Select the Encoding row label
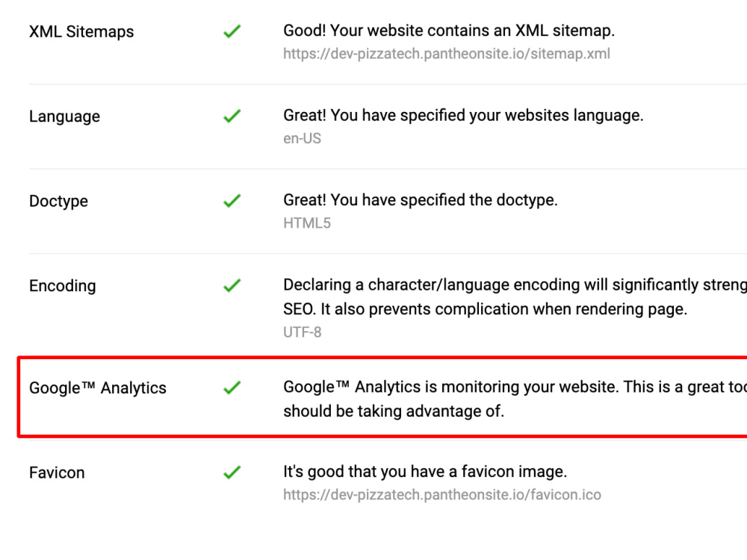This screenshot has height=560, width=747. tap(63, 286)
